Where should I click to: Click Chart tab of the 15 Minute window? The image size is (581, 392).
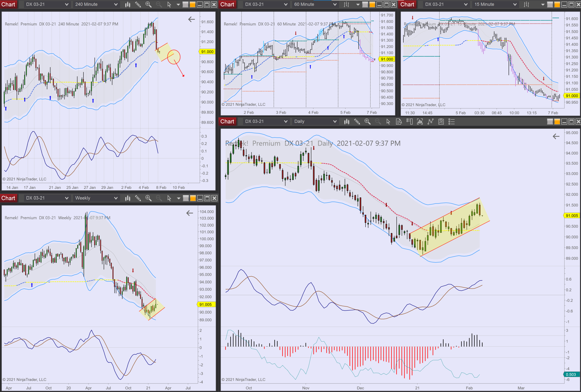[x=407, y=4]
